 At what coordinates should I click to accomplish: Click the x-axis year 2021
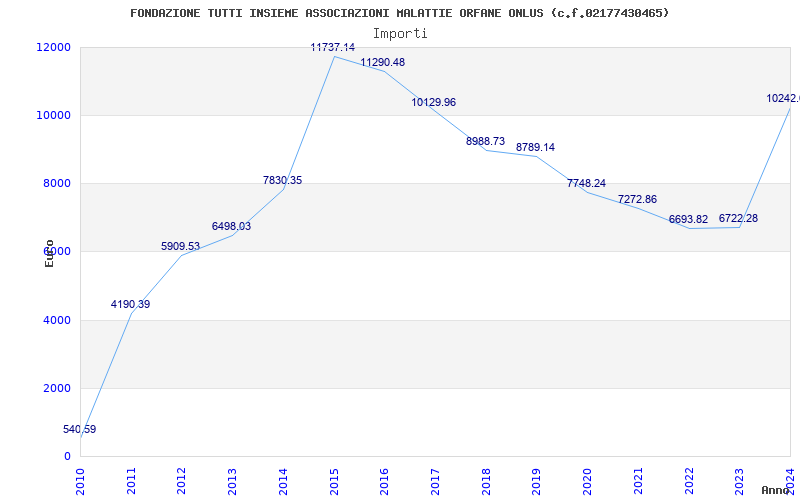tap(638, 482)
